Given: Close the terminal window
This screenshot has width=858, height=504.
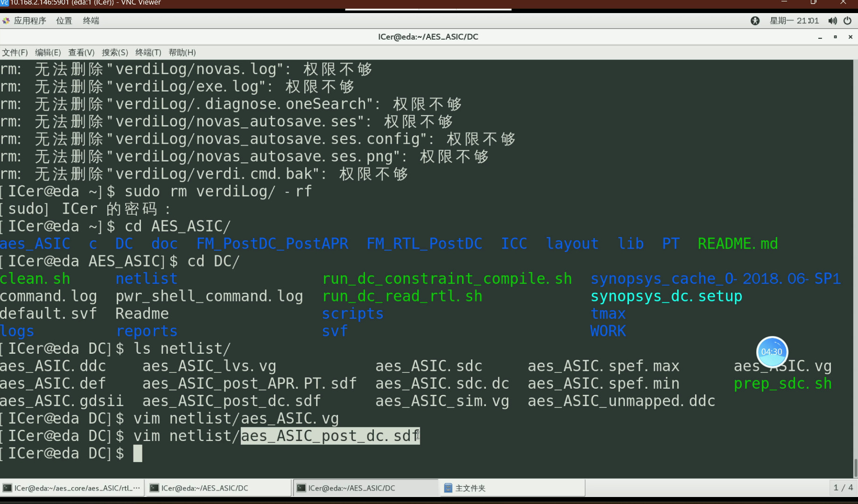Looking at the screenshot, I should [x=850, y=37].
